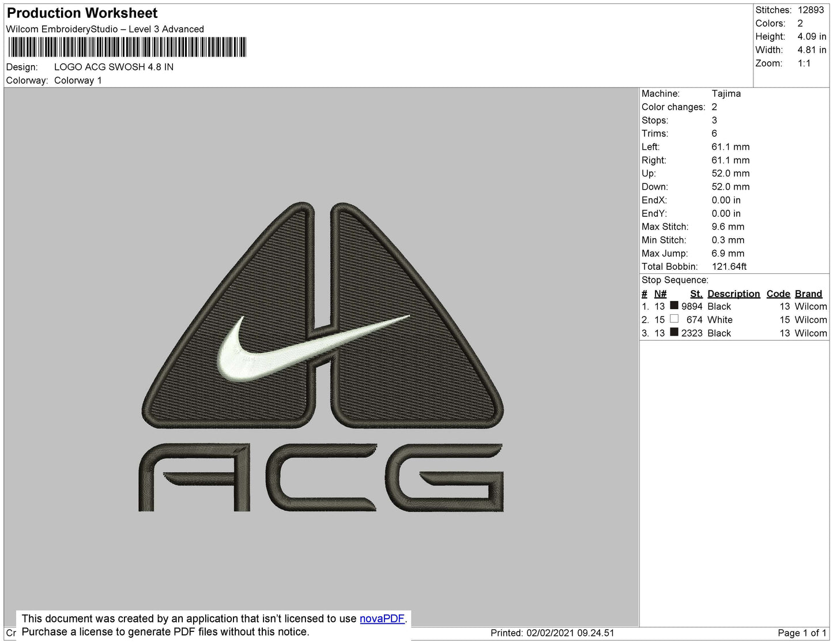Select the 'Production Worksheet' heading

pos(82,13)
